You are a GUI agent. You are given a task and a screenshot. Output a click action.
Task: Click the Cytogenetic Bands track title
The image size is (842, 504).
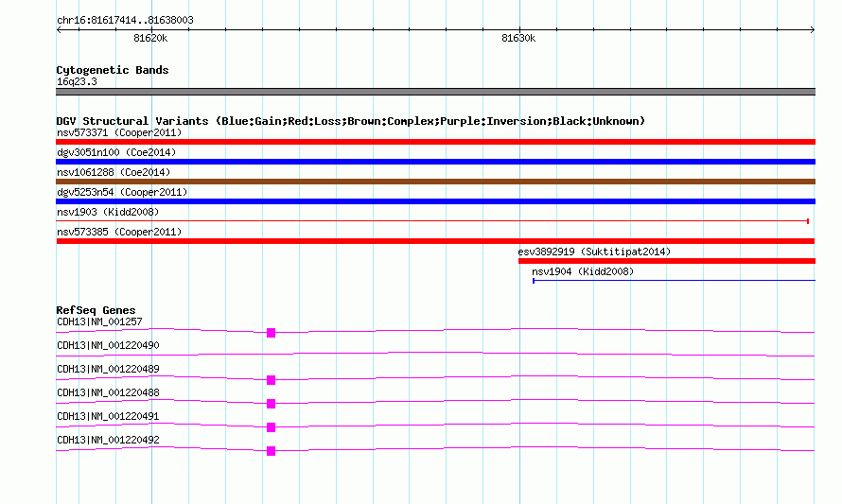pyautogui.click(x=113, y=70)
